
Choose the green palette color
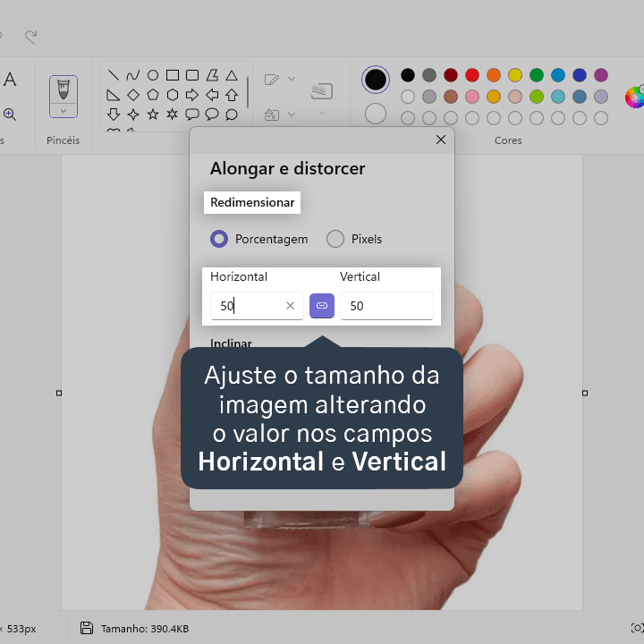537,75
